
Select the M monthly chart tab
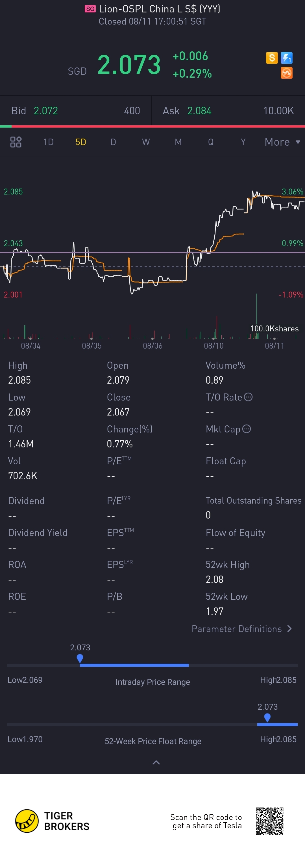click(178, 142)
